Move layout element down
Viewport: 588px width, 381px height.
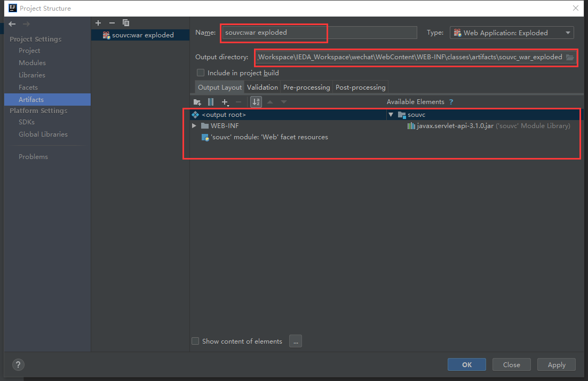284,102
